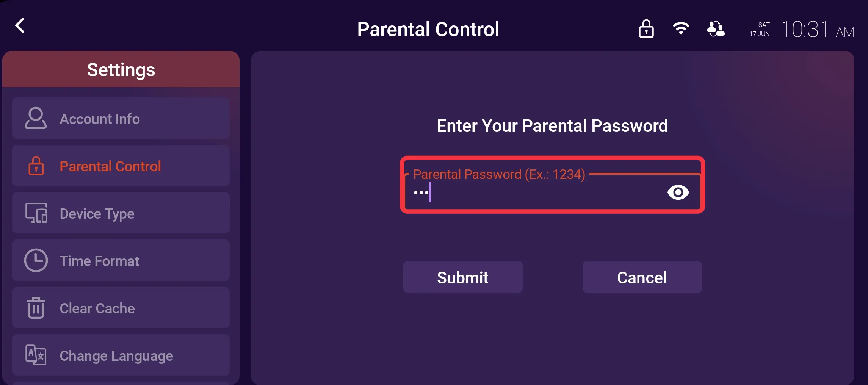868x385 pixels.
Task: Open Change Language settings
Action: [121, 355]
